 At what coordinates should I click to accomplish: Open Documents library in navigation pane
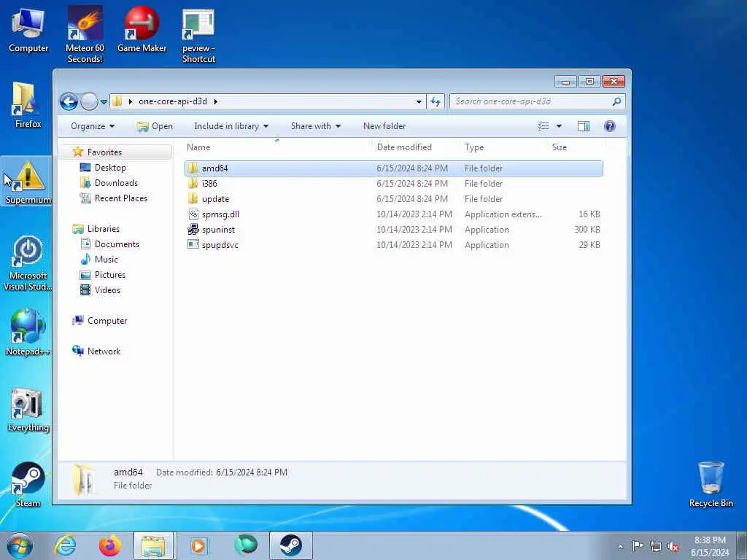117,244
